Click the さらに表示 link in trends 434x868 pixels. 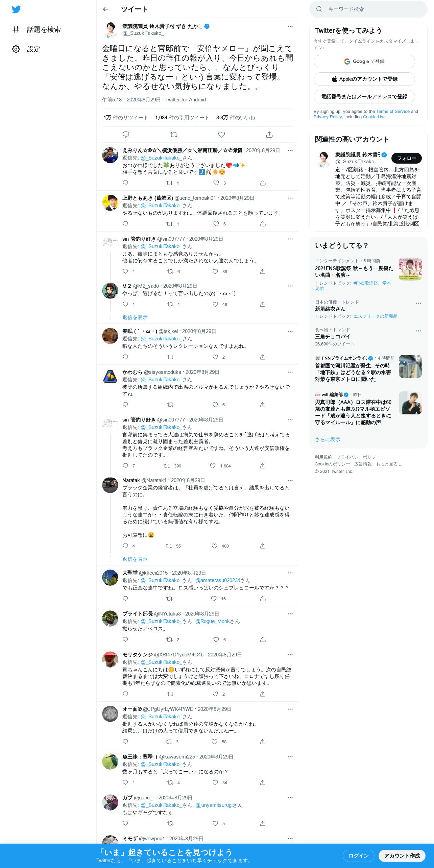coord(328,439)
